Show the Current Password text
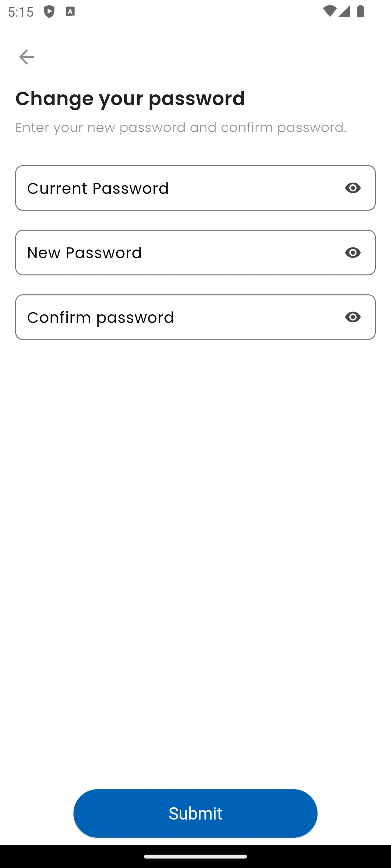 [x=353, y=188]
